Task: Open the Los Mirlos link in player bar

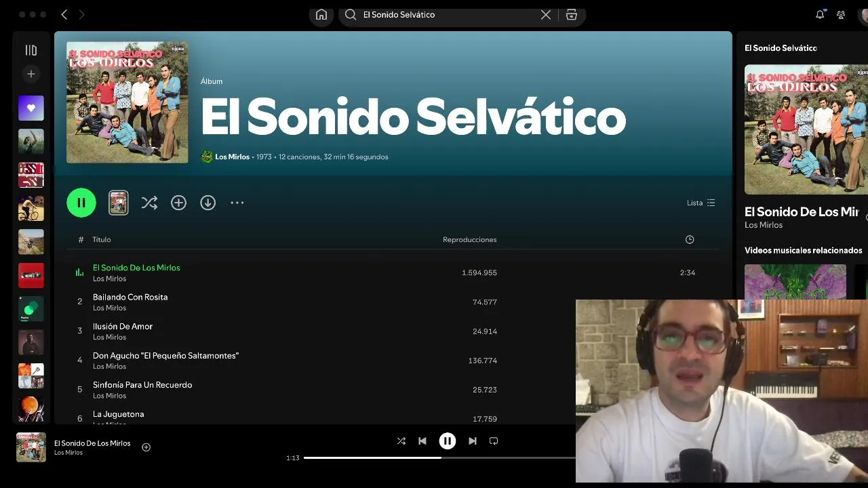Action: [x=68, y=453]
